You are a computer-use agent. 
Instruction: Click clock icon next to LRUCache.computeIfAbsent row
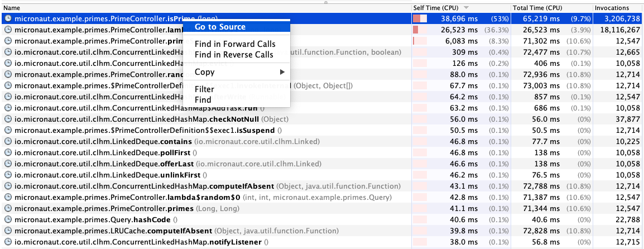pos(8,231)
